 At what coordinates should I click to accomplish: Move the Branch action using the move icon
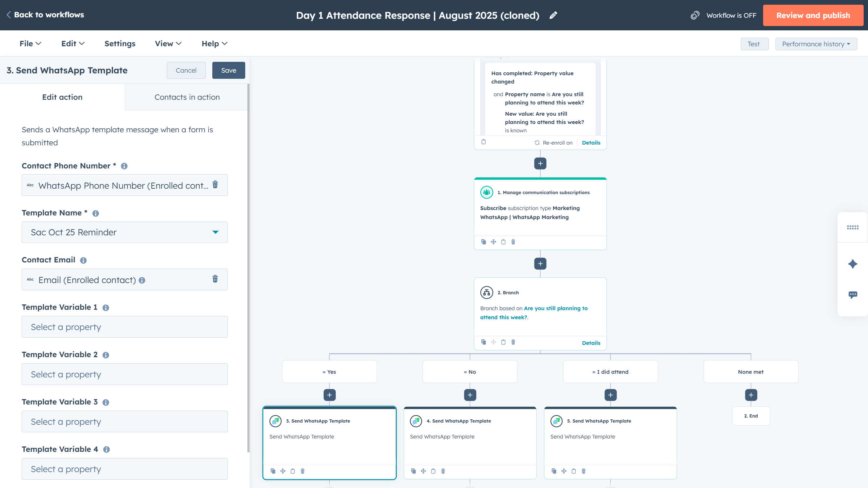click(493, 342)
